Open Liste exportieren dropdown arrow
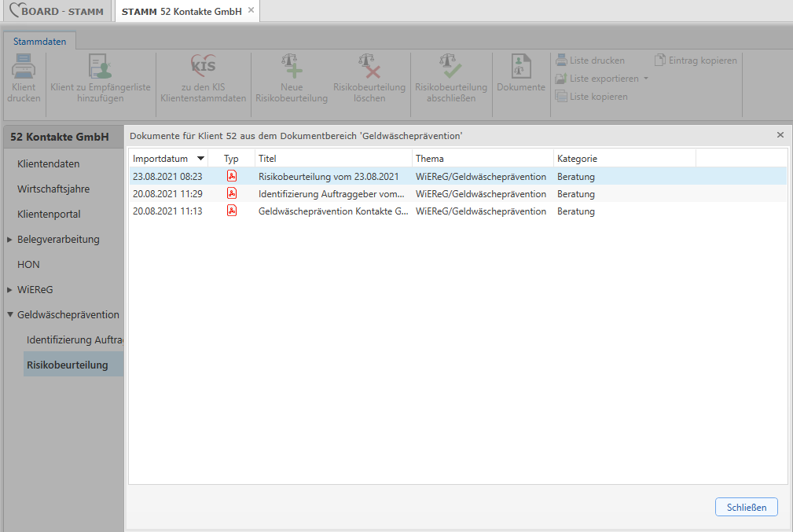 (x=646, y=79)
